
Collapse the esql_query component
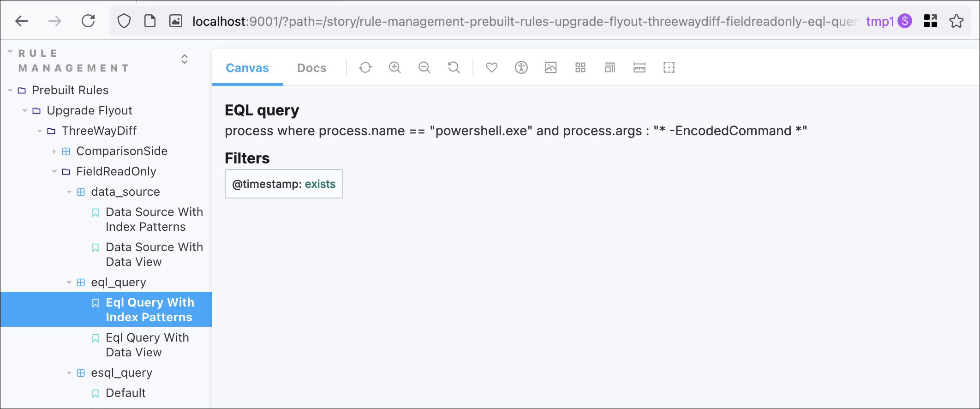pos(122,373)
